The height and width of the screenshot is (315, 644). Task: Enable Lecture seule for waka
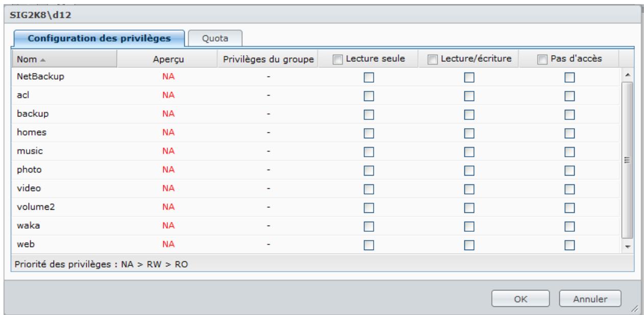coord(368,227)
